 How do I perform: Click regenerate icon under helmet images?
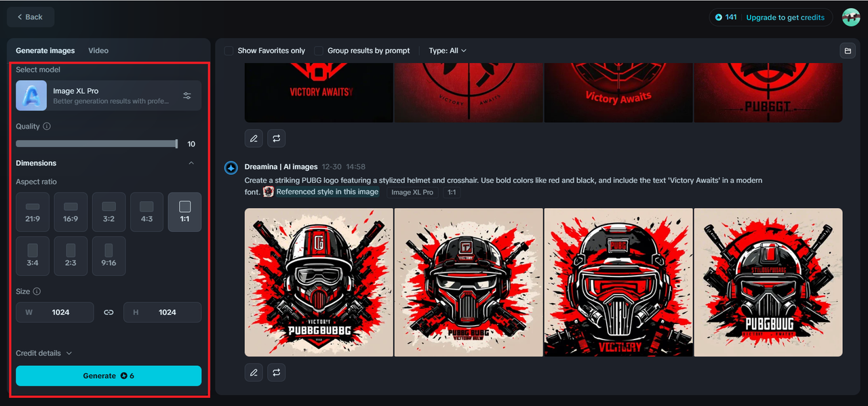coord(276,372)
